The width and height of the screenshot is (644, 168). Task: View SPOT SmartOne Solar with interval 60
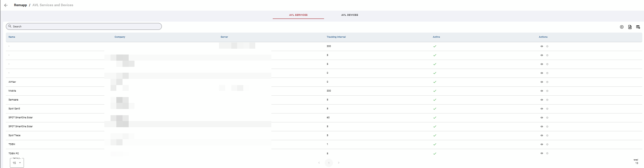(542, 118)
